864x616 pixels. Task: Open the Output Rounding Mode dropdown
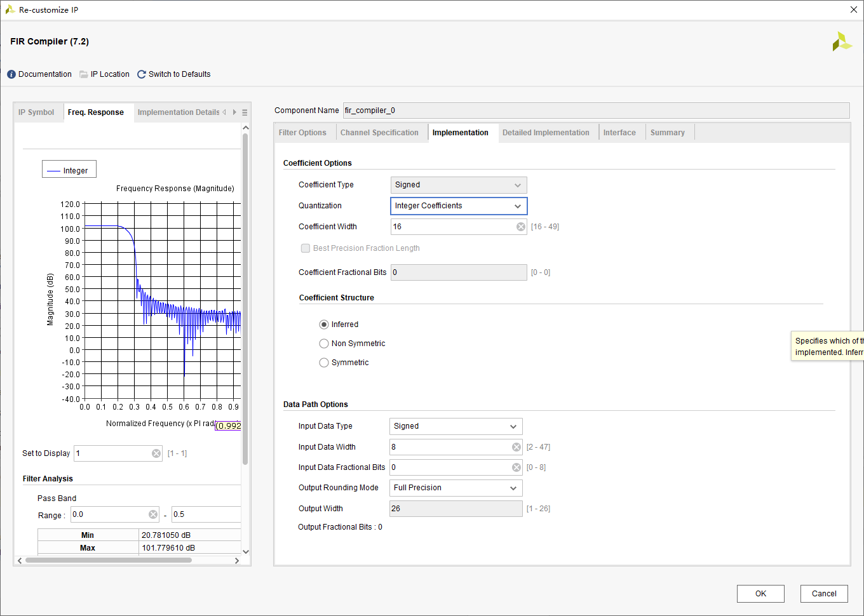click(456, 488)
